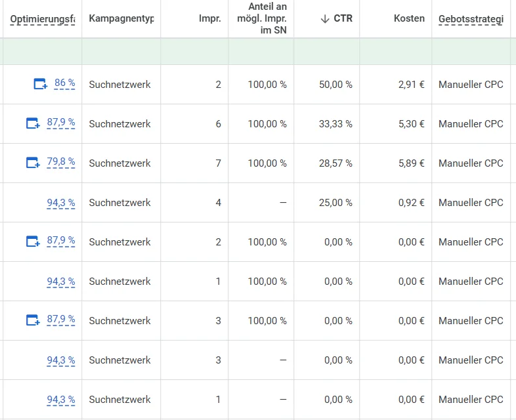Viewport: 516px width, 420px height.
Task: Click the recommendations icon next to 79,8 %
Action: point(33,163)
